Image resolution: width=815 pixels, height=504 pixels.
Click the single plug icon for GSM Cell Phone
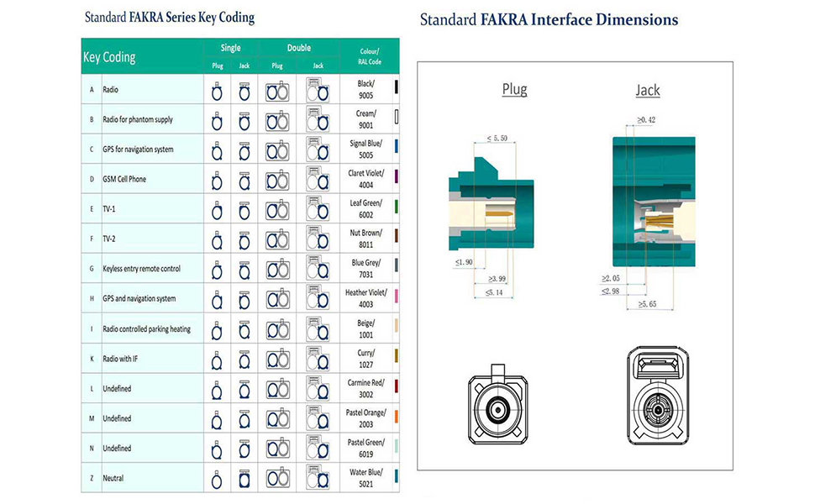(218, 181)
